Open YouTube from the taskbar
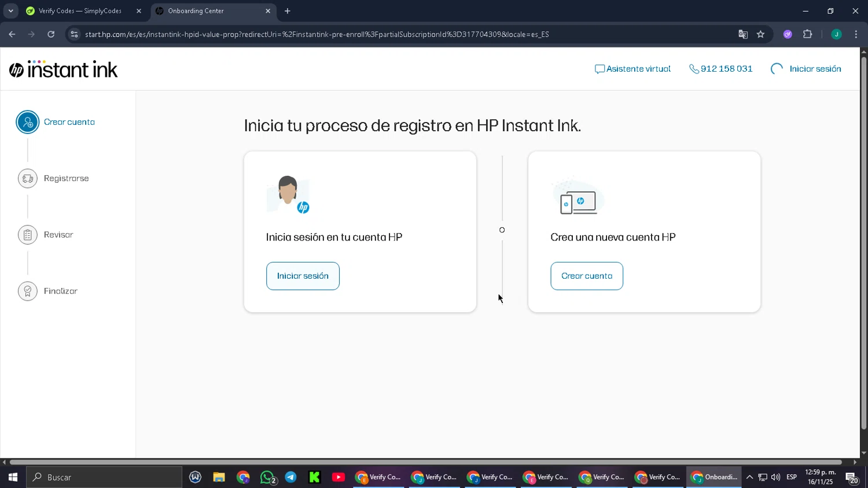Image resolution: width=868 pixels, height=488 pixels. coord(339,478)
